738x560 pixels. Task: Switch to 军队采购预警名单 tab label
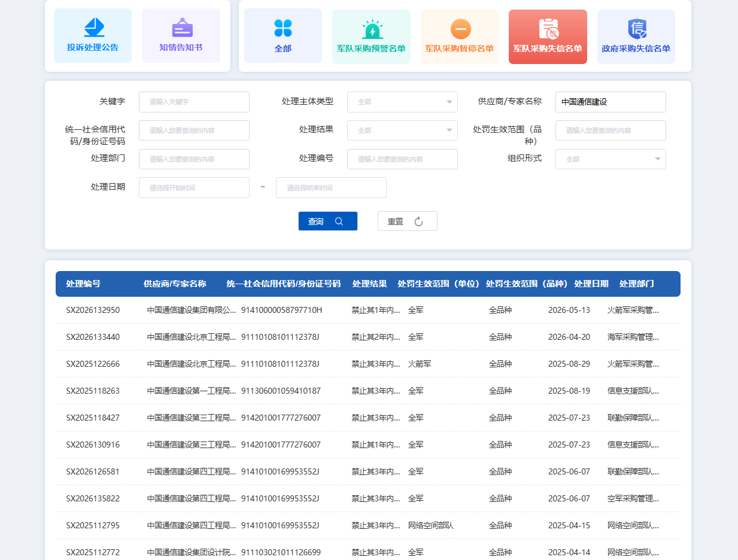[x=371, y=49]
